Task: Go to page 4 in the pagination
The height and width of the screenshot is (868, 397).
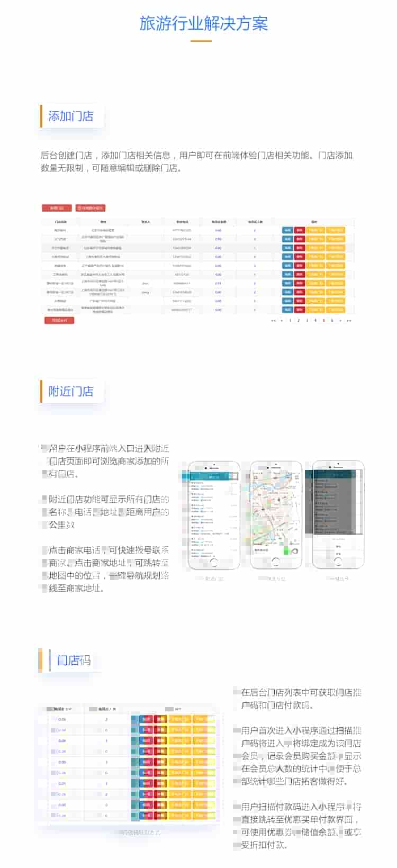Action: pos(315,320)
